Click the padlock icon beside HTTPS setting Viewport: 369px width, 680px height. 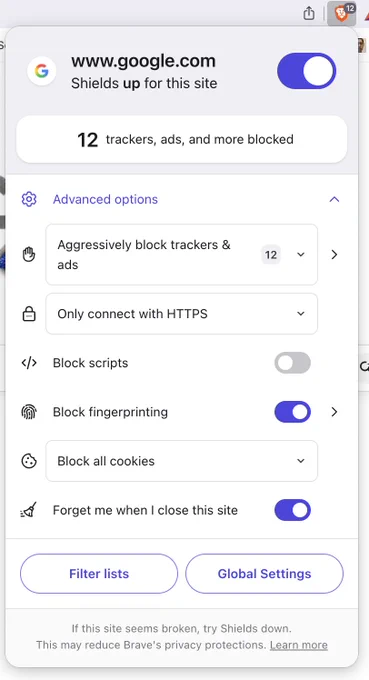29,314
